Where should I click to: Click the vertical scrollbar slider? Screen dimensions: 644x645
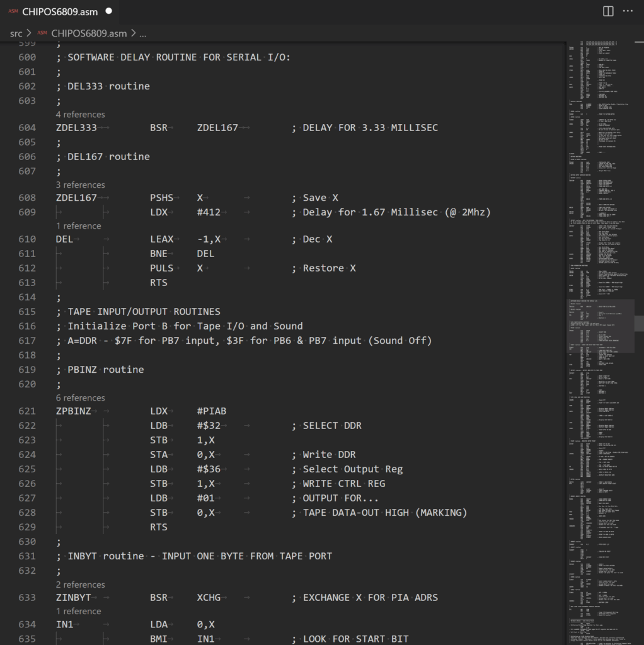[x=639, y=323]
